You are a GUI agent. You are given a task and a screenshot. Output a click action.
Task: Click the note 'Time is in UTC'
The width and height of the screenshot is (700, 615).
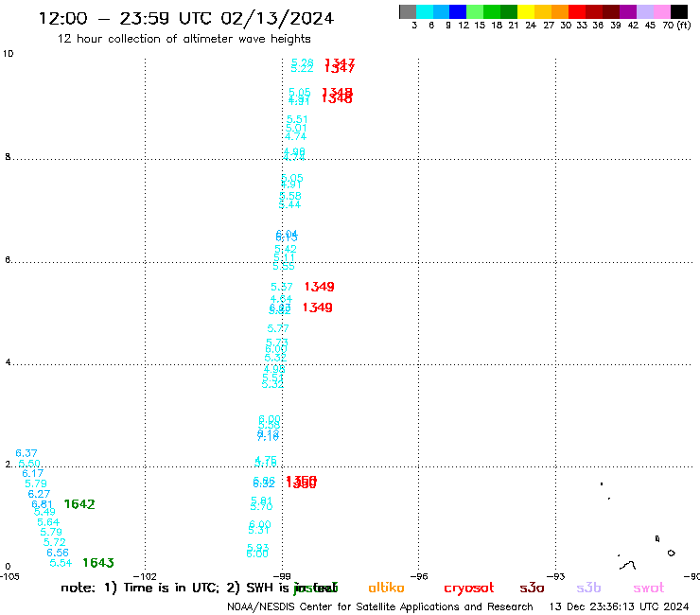coord(171,588)
